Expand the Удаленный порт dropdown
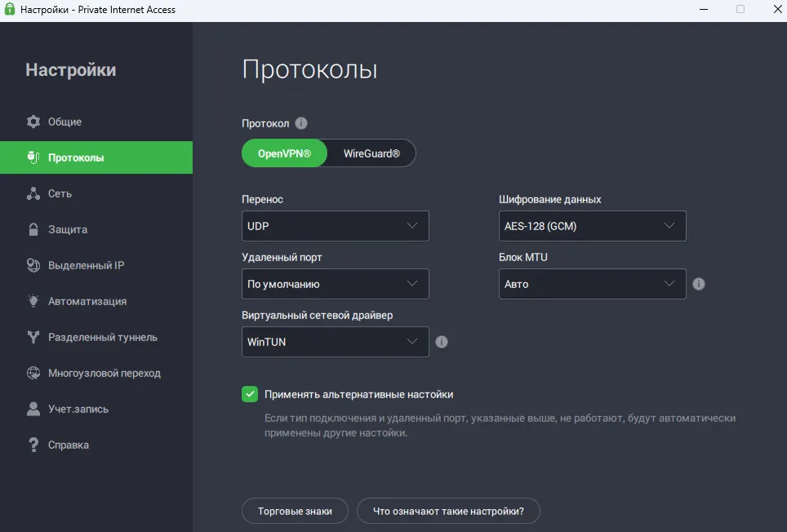Viewport: 787px width, 532px height. pos(335,284)
